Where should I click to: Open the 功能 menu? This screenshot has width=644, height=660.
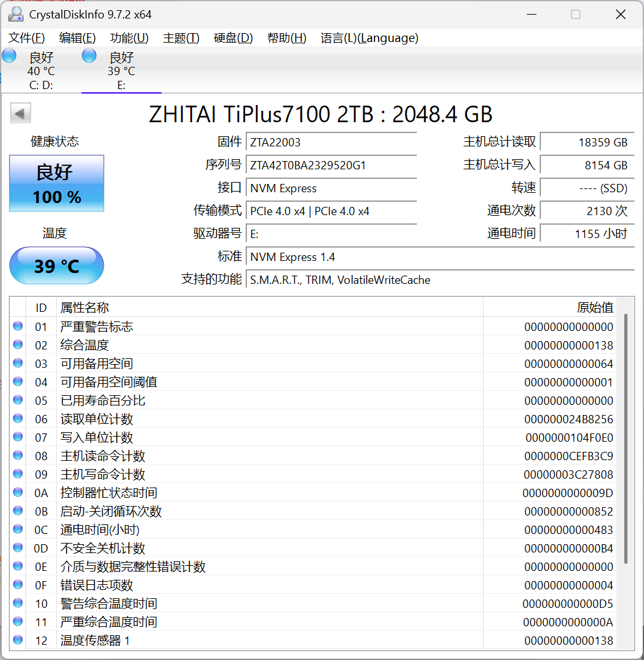(129, 38)
